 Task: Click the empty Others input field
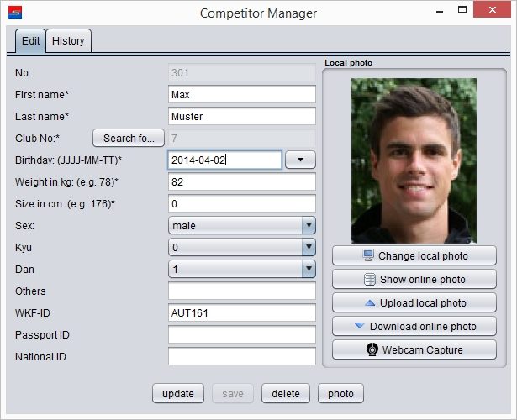(241, 291)
